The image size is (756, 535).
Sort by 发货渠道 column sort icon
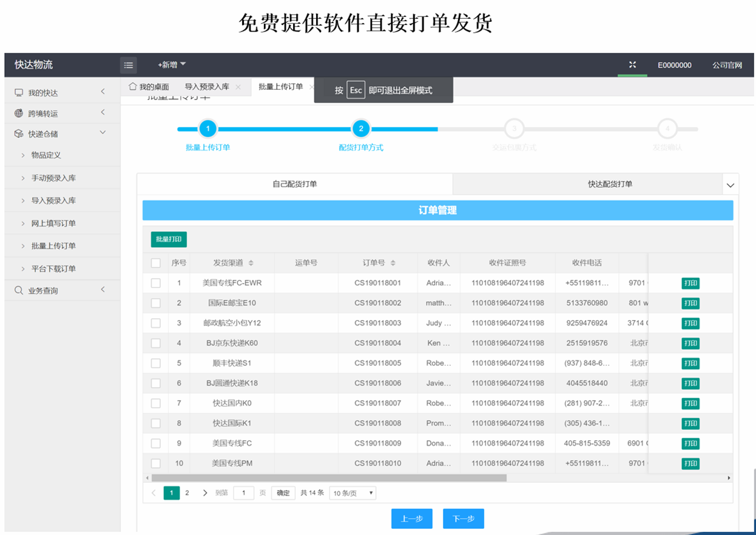(251, 264)
